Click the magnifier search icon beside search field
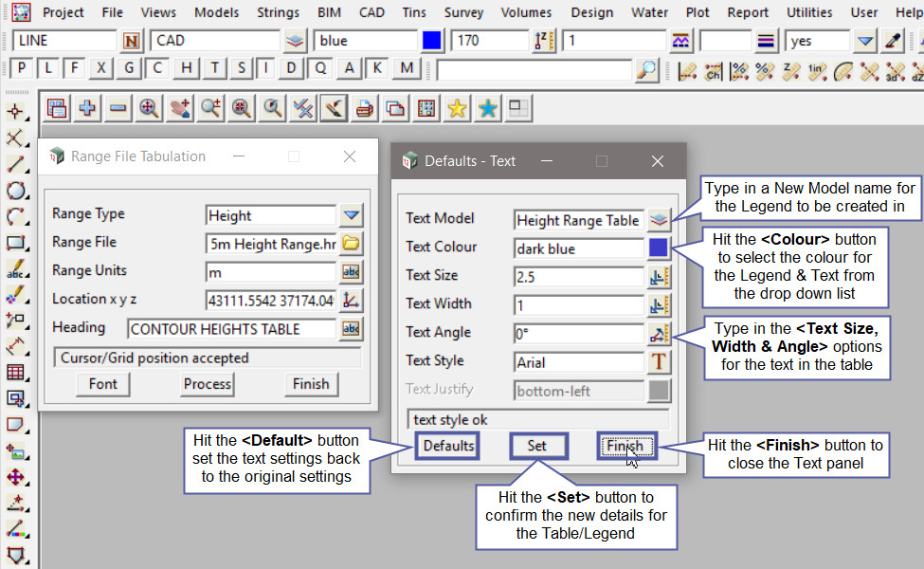Image resolution: width=924 pixels, height=569 pixels. [646, 70]
